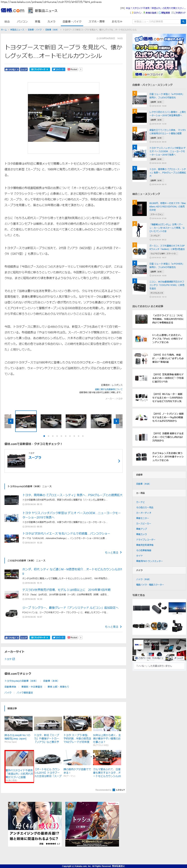Click the Facebook いいね button under the headline
The image size is (187, 868).
[x=11, y=69]
